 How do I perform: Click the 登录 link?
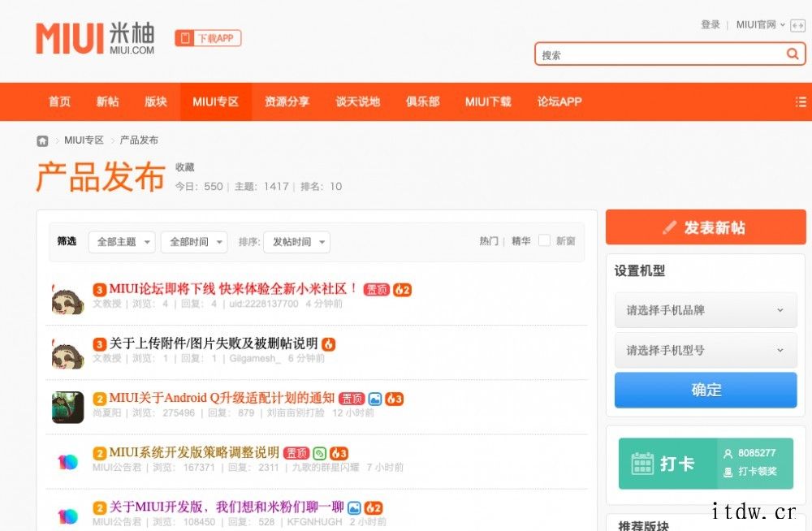(710, 25)
